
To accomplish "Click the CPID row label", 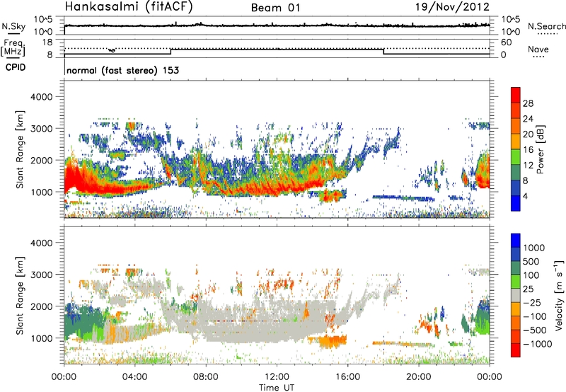I will pos(16,67).
